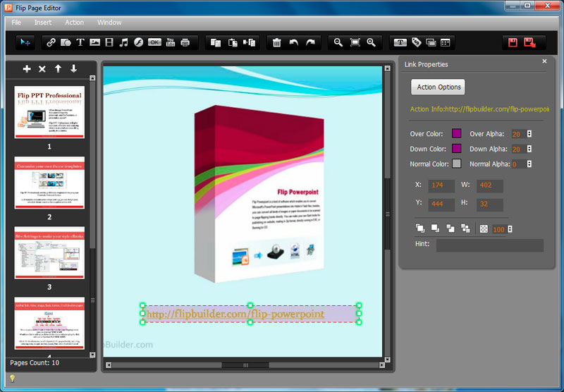
Task: Pick the Down Color swatch
Action: [456, 149]
